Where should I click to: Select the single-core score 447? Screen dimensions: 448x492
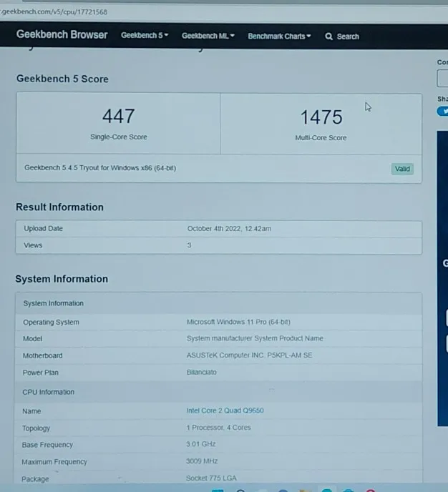[119, 116]
